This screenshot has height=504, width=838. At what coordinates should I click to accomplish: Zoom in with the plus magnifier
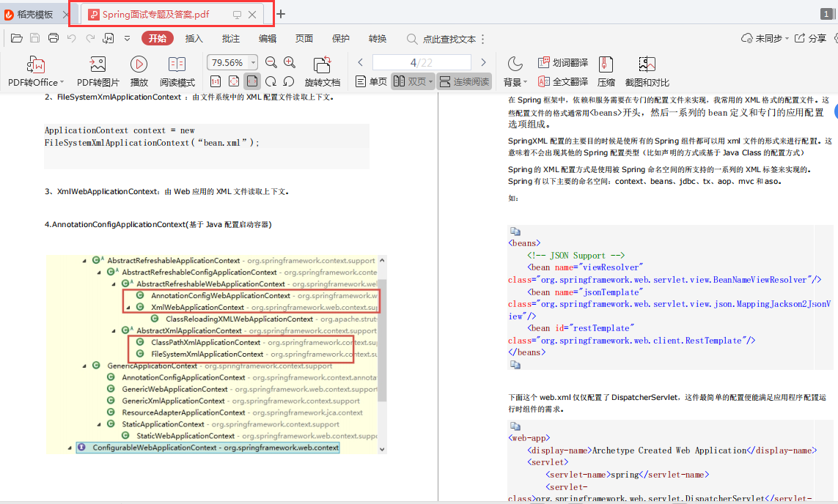click(x=290, y=62)
